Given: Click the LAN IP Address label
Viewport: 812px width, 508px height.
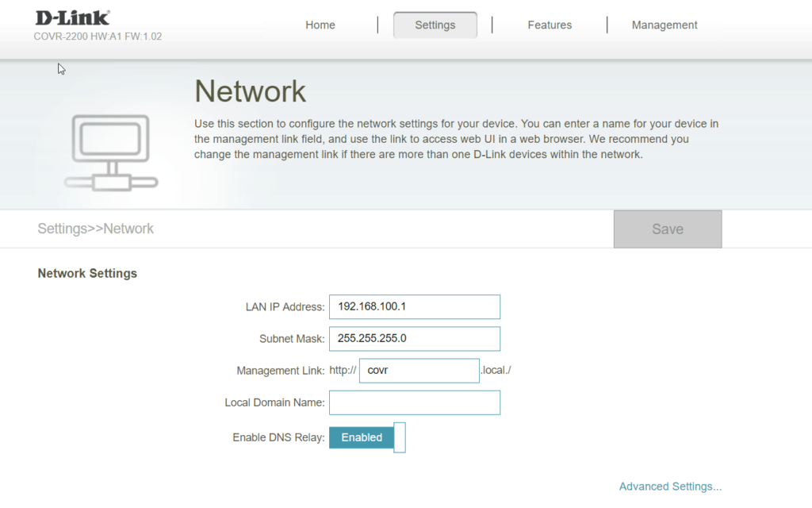Looking at the screenshot, I should 285,307.
